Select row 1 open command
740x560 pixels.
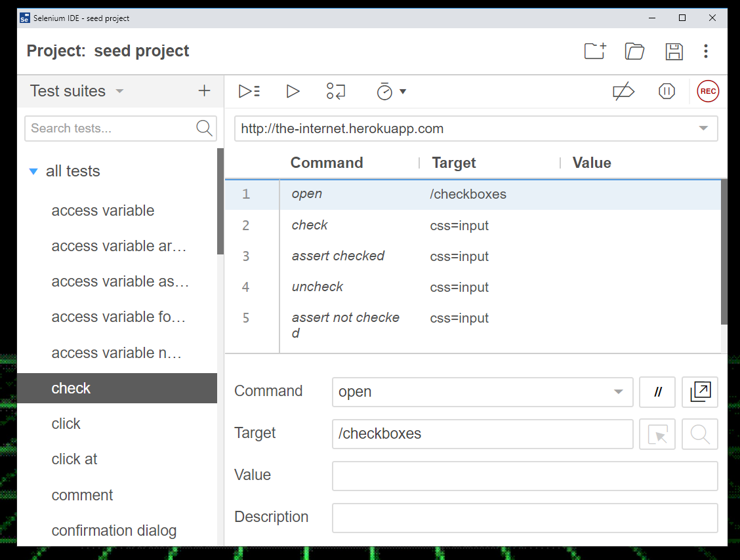tap(473, 194)
